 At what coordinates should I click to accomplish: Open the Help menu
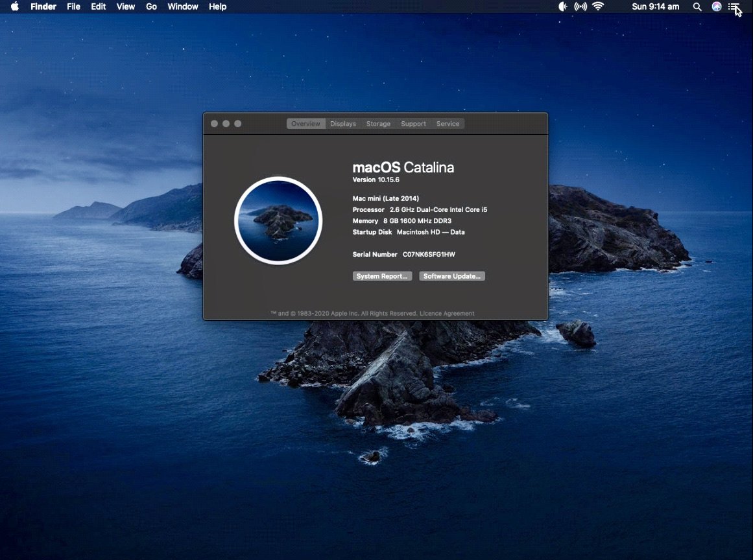coord(217,6)
